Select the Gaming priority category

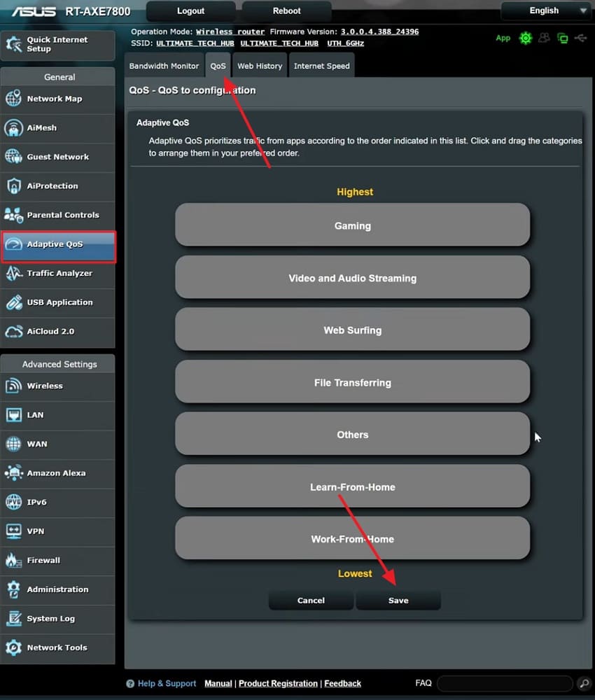click(352, 225)
